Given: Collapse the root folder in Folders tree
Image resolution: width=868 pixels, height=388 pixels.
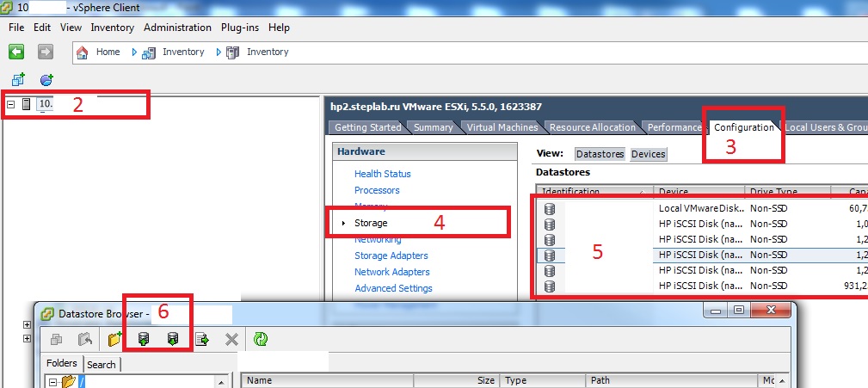Looking at the screenshot, I should click(x=52, y=382).
